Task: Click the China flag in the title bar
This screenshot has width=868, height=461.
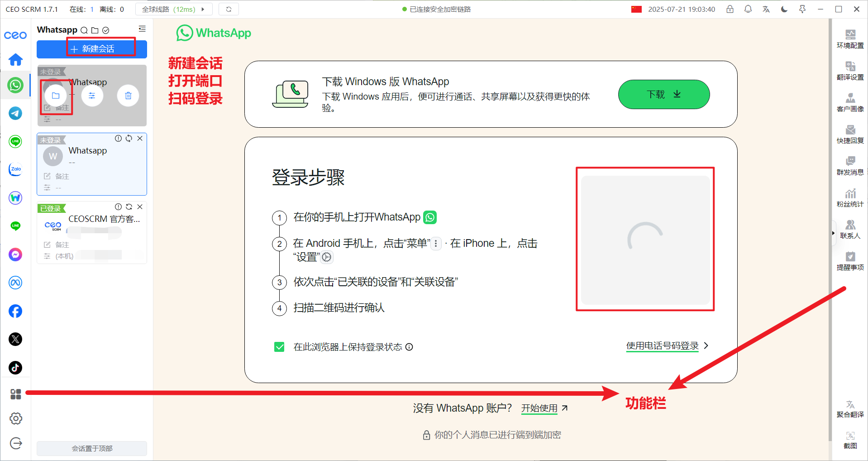Action: pyautogui.click(x=636, y=9)
